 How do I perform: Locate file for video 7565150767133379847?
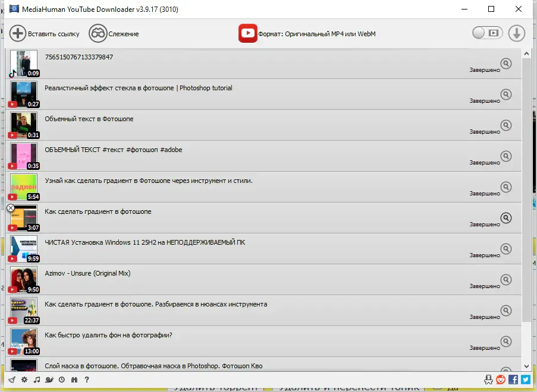coord(506,64)
